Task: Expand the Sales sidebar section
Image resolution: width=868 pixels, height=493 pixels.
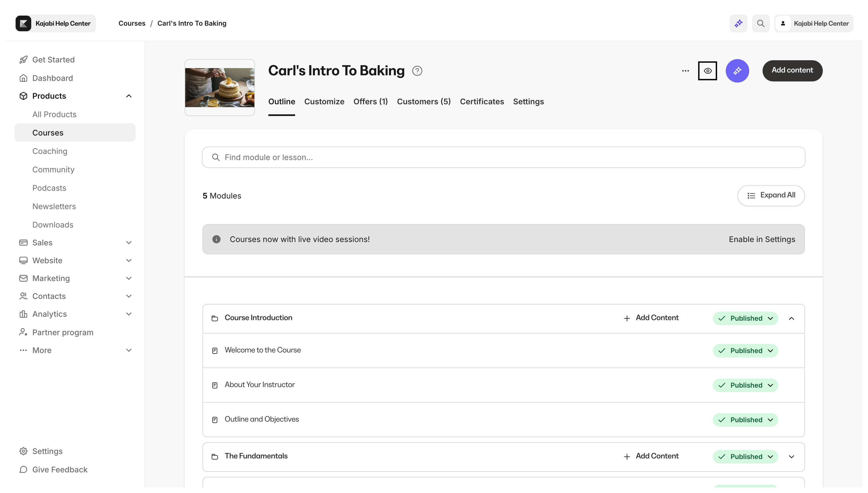Action: tap(129, 242)
